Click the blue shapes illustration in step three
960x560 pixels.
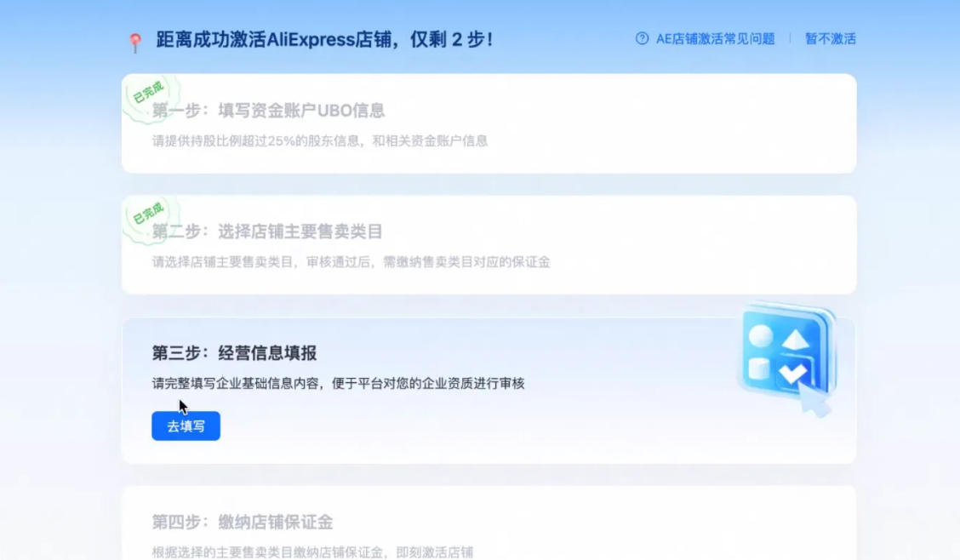click(x=787, y=358)
